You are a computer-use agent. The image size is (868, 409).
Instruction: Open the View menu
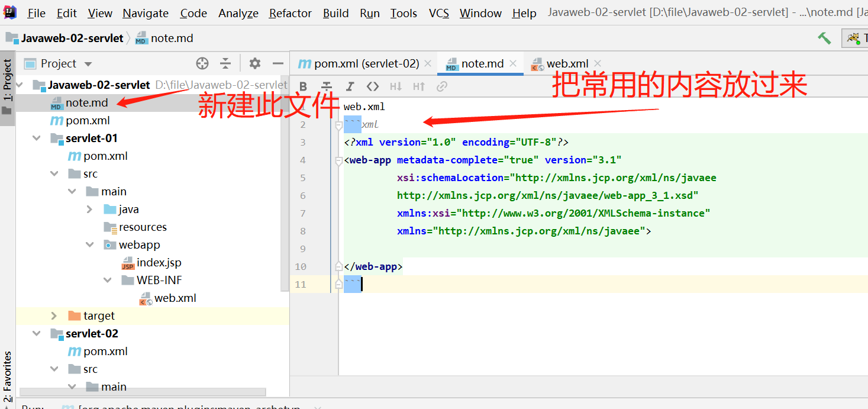[x=100, y=13]
